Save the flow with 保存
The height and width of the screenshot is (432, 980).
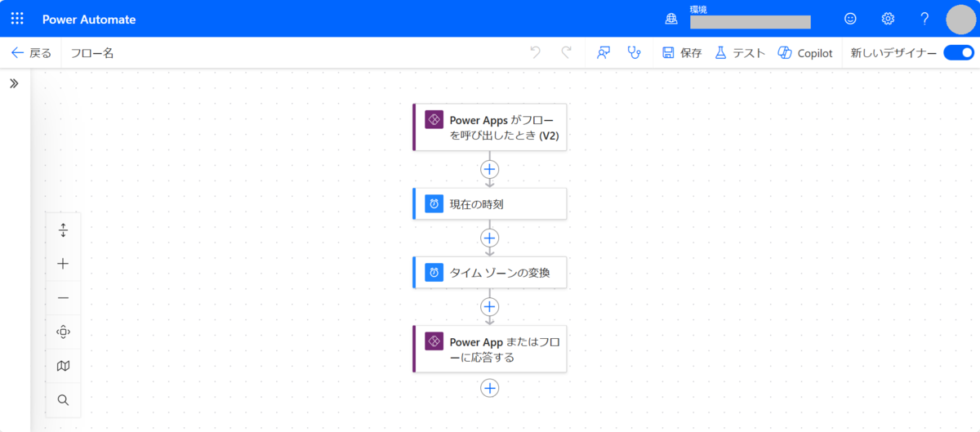point(682,53)
